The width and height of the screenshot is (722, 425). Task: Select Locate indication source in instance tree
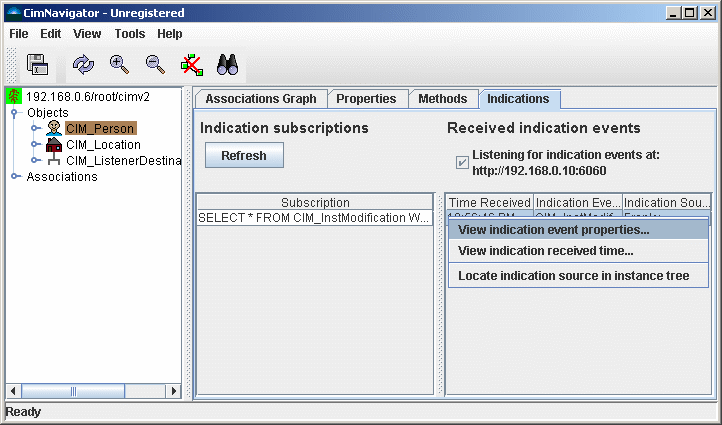tap(573, 275)
